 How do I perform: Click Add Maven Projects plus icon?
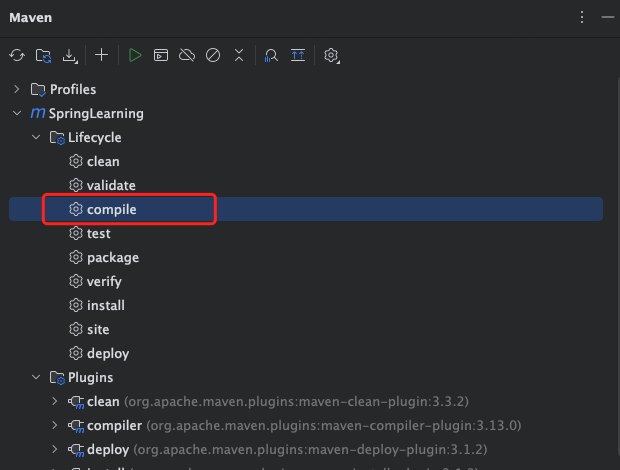click(102, 55)
